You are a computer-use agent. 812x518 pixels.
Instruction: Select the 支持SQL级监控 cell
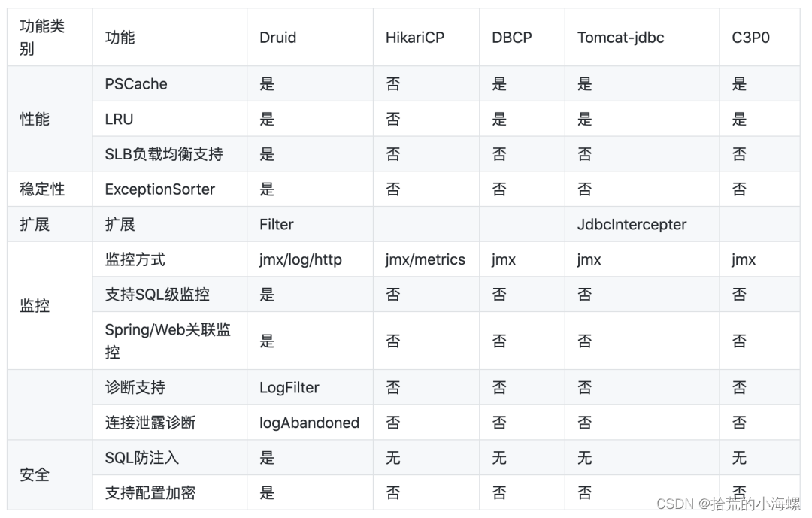pyautogui.click(x=170, y=295)
